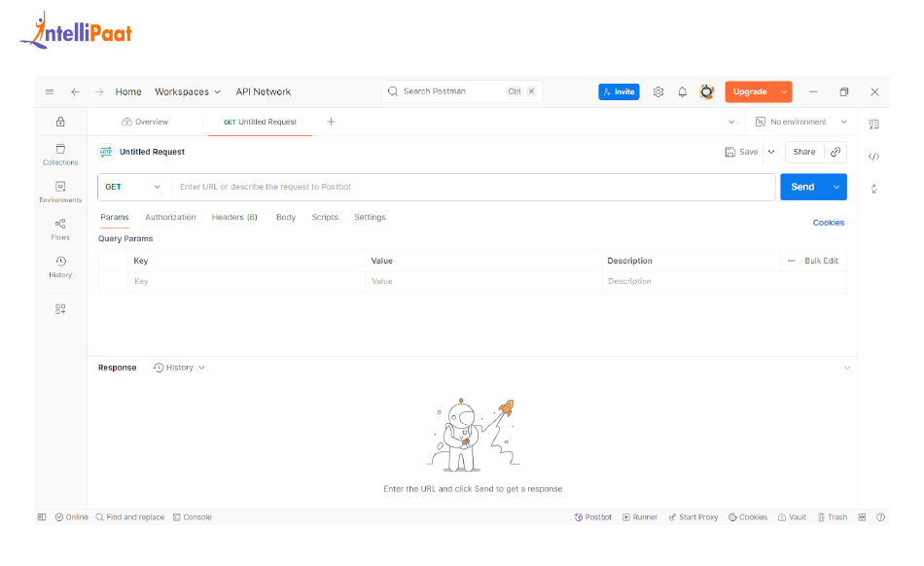Click the Send button
924x566 pixels.
click(802, 187)
